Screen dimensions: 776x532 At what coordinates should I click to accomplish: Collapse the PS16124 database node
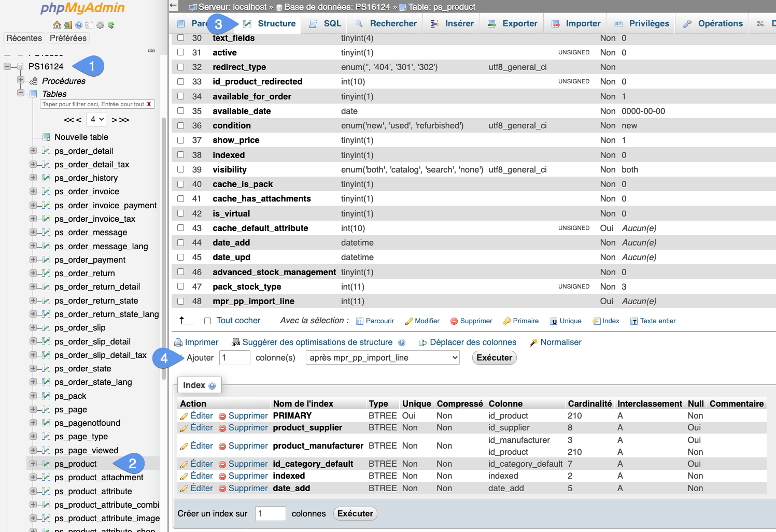click(x=7, y=66)
